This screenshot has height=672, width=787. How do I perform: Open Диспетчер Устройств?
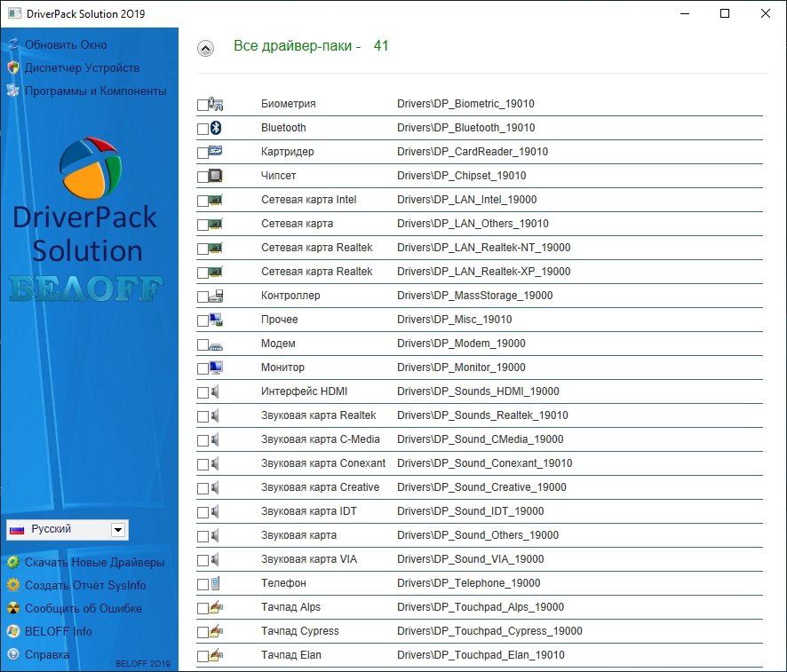click(83, 67)
